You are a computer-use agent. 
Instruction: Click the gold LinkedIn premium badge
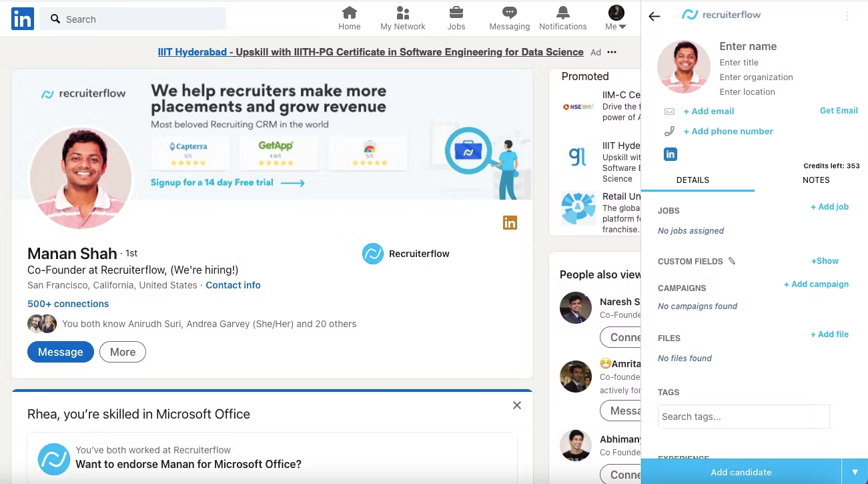point(510,223)
